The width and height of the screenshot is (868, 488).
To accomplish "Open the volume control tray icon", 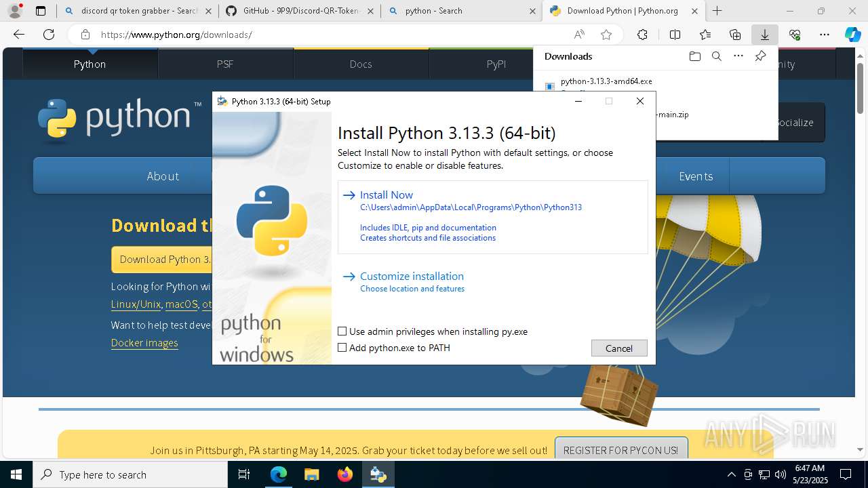I will [780, 474].
